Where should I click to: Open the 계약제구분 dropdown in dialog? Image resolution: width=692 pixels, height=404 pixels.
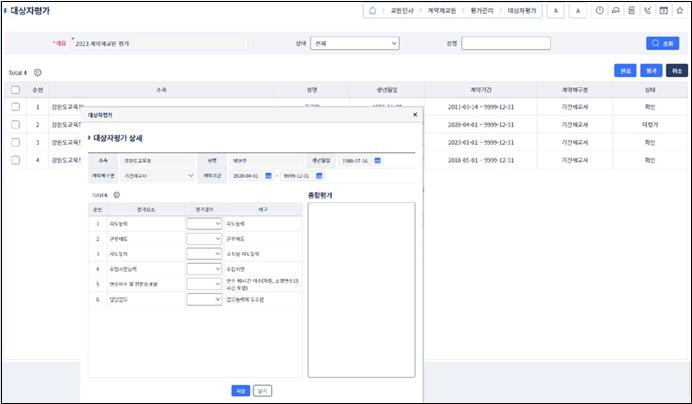[158, 176]
